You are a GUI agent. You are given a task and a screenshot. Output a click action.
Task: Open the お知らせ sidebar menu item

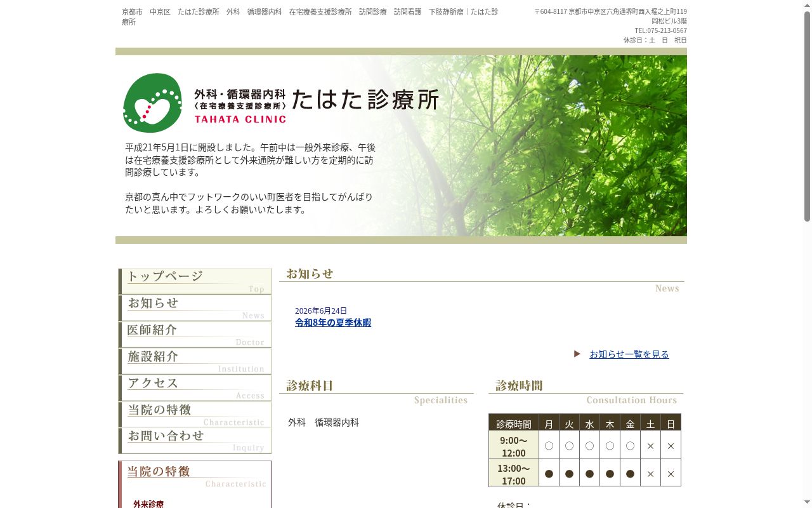[195, 308]
